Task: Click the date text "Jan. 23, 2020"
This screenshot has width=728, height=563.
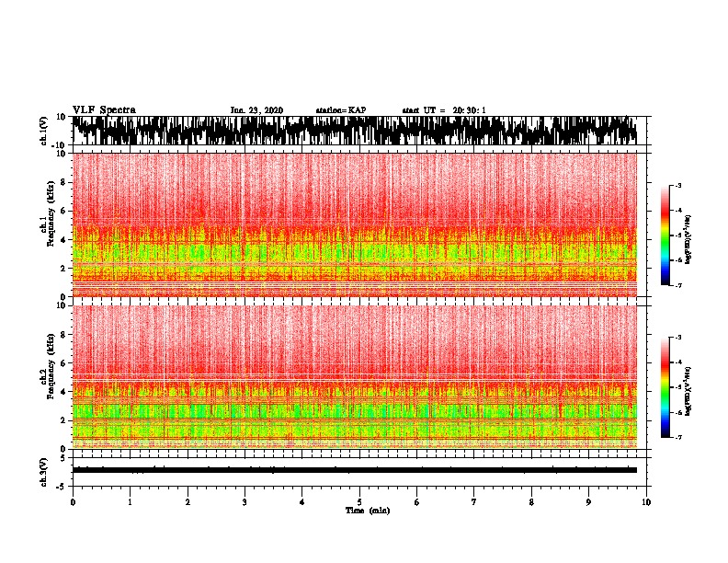Action: [256, 110]
